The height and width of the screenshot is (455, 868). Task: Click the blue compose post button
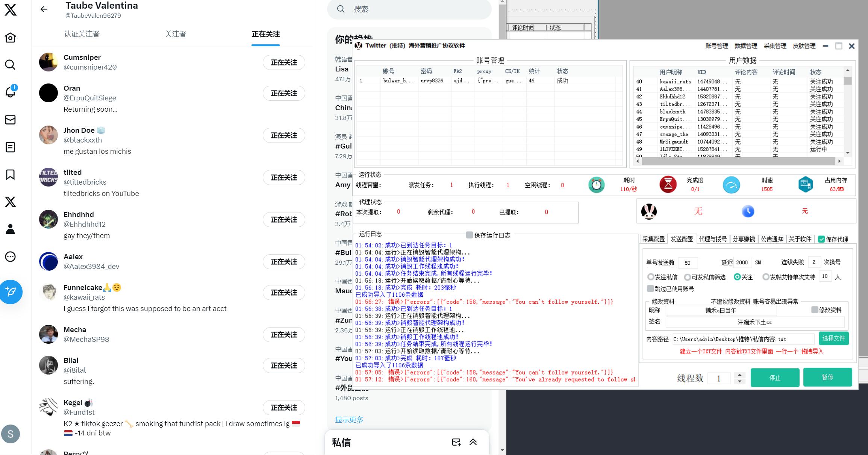click(x=11, y=292)
